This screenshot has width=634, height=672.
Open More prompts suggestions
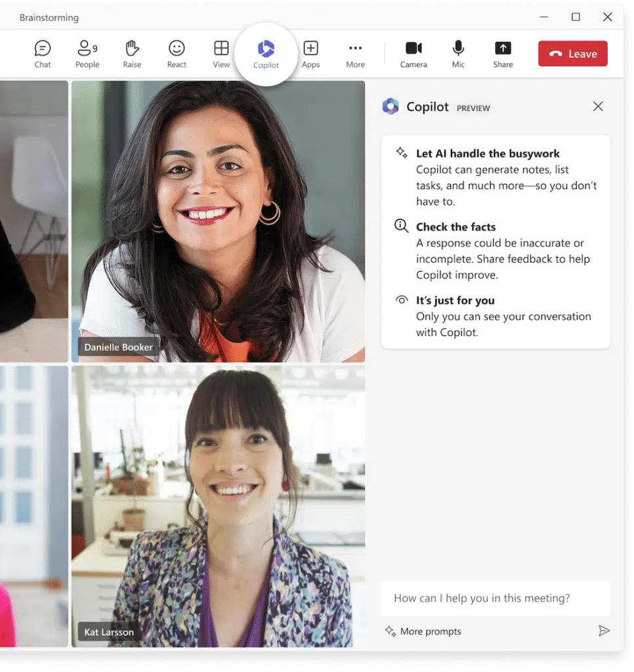423,631
